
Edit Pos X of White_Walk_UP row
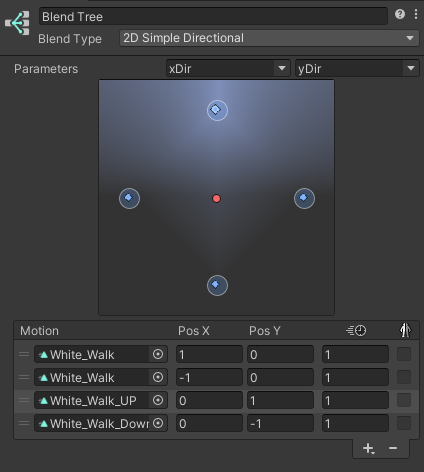[209, 400]
